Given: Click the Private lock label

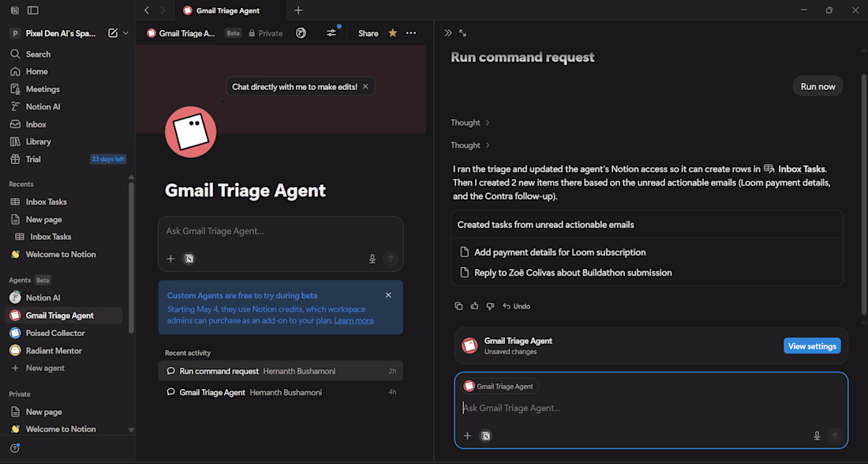Looking at the screenshot, I should pyautogui.click(x=266, y=33).
